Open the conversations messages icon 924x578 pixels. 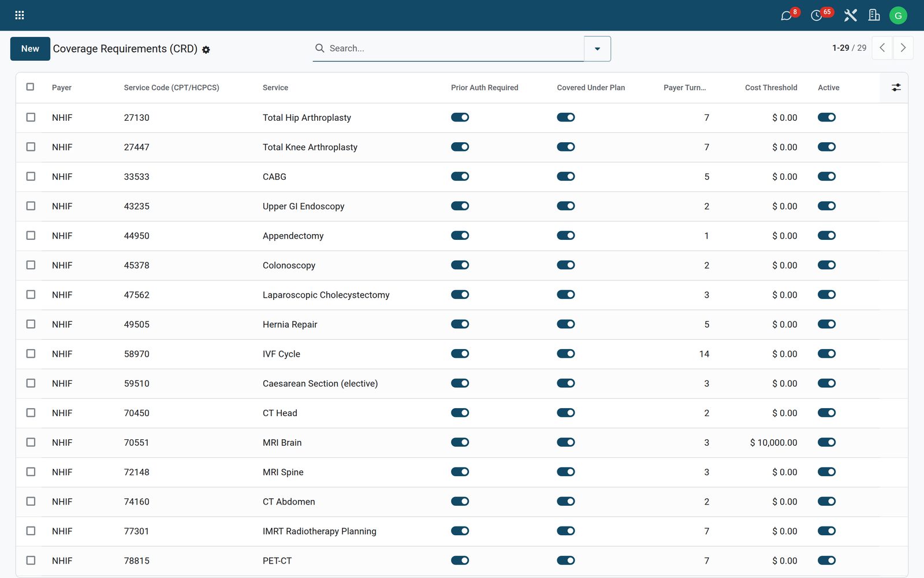pos(787,16)
